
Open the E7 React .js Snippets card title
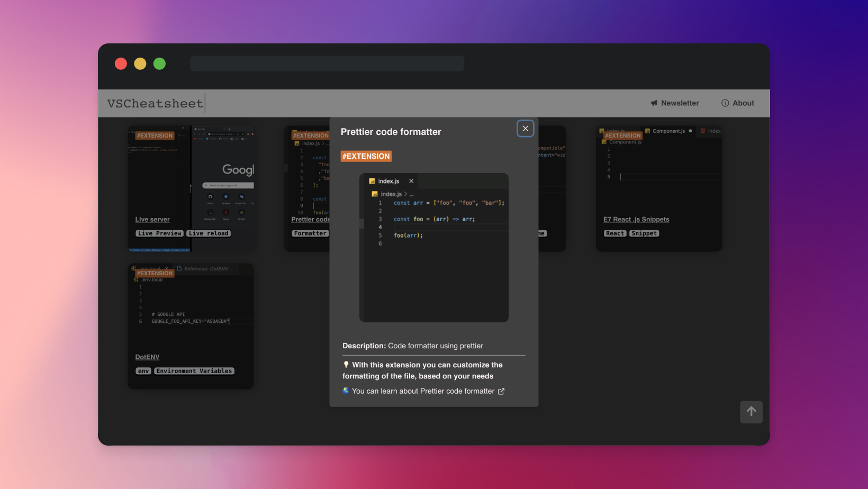pyautogui.click(x=636, y=220)
